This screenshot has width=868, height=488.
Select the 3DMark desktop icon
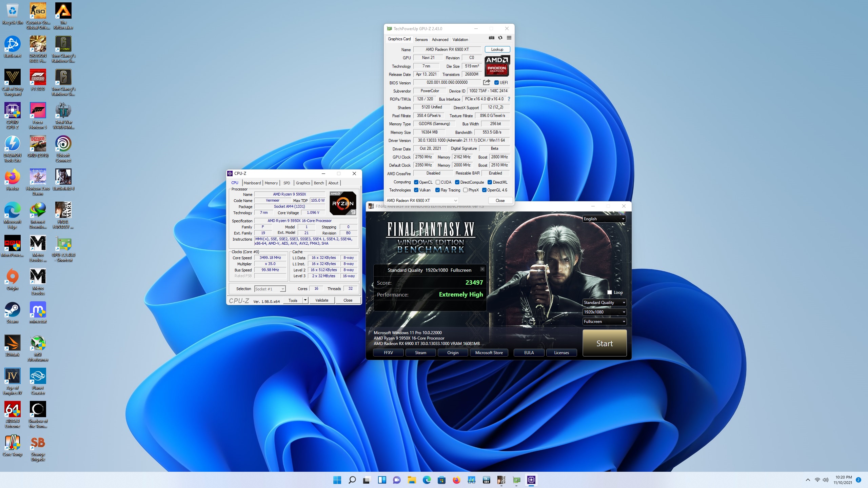point(13,346)
